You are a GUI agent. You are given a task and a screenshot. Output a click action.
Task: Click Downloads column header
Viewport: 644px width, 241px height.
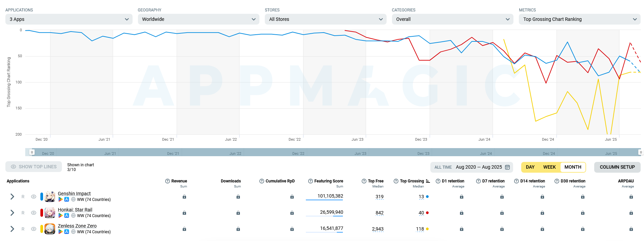pos(231,181)
